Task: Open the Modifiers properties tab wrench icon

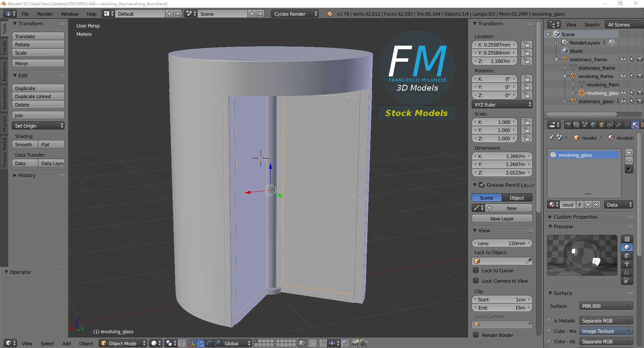Action: pyautogui.click(x=619, y=125)
